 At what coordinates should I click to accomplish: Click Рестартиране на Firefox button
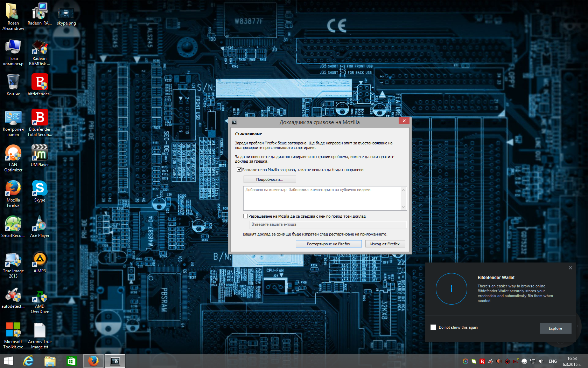coord(329,244)
